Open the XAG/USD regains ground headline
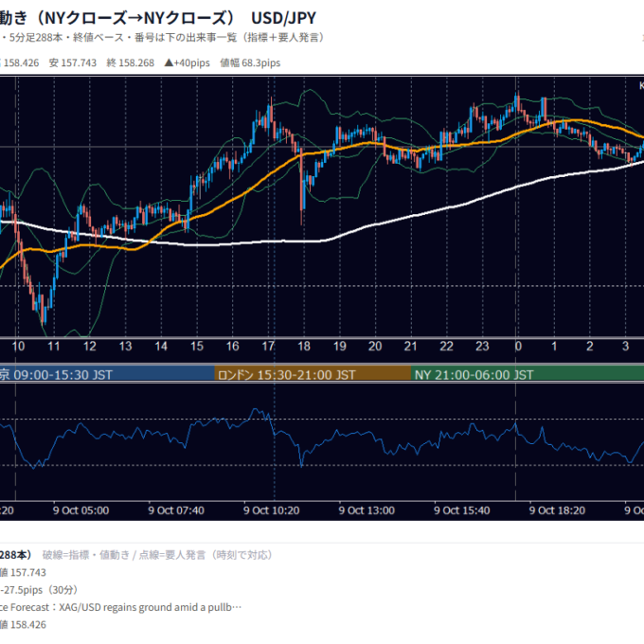The height and width of the screenshot is (644, 644). pyautogui.click(x=121, y=607)
